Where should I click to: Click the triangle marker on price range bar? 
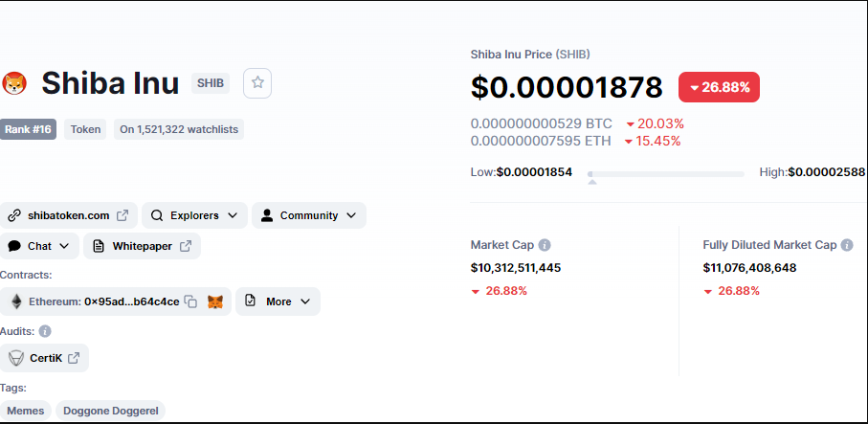[x=591, y=182]
